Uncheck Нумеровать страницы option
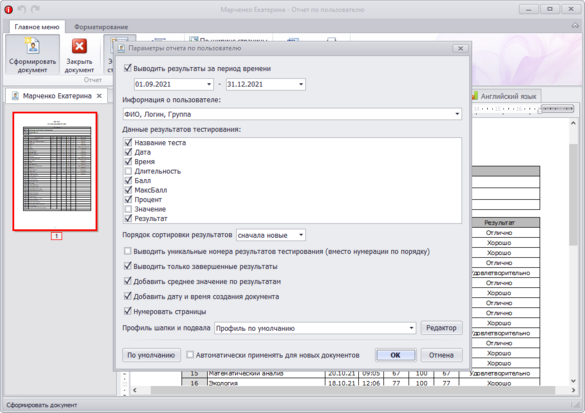 point(128,311)
